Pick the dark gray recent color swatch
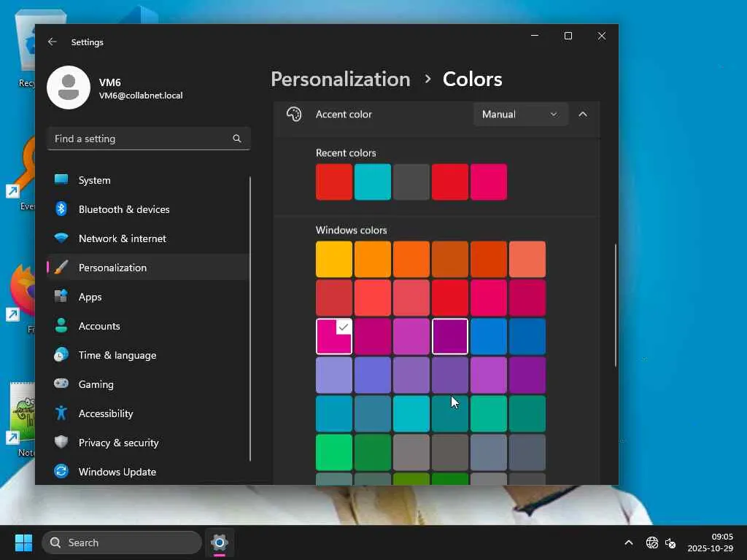 point(411,182)
